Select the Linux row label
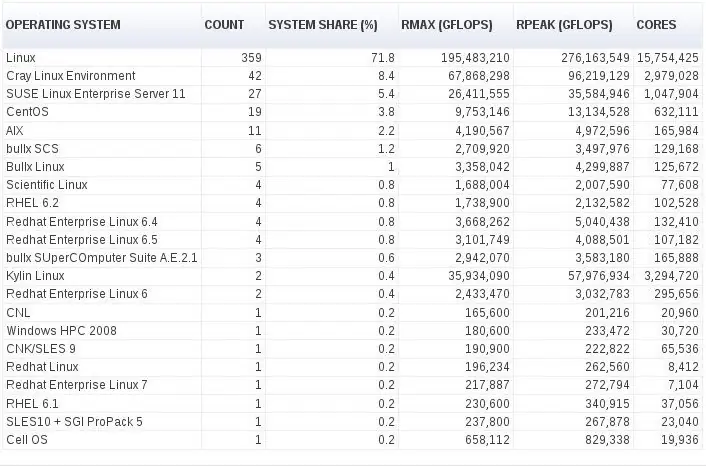Viewport: 706px width, 466px height. click(21, 58)
